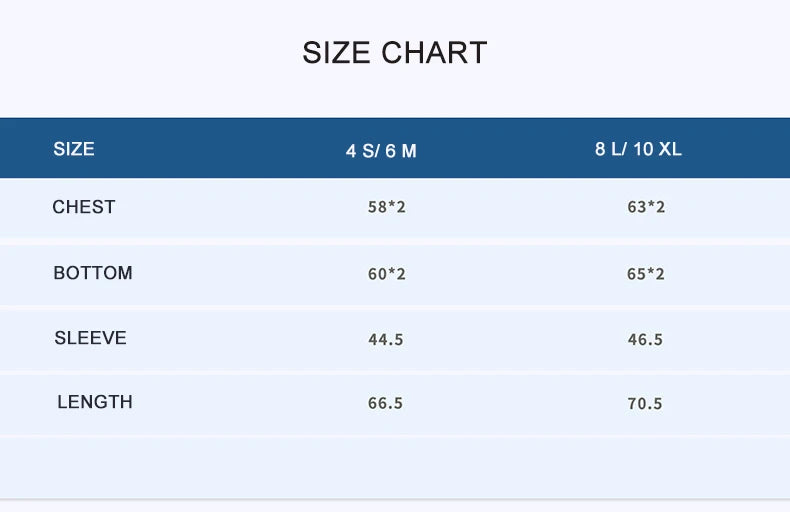
Task: Select the SIZE label in the blue header row
Action: tap(74, 149)
